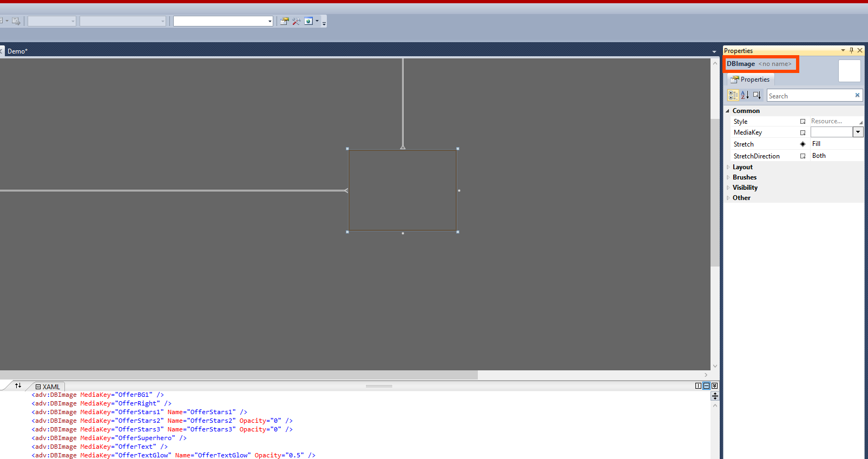Viewport: 868px width, 459px height.
Task: Sort properties alphabetically with A-Z icon
Action: [745, 95]
